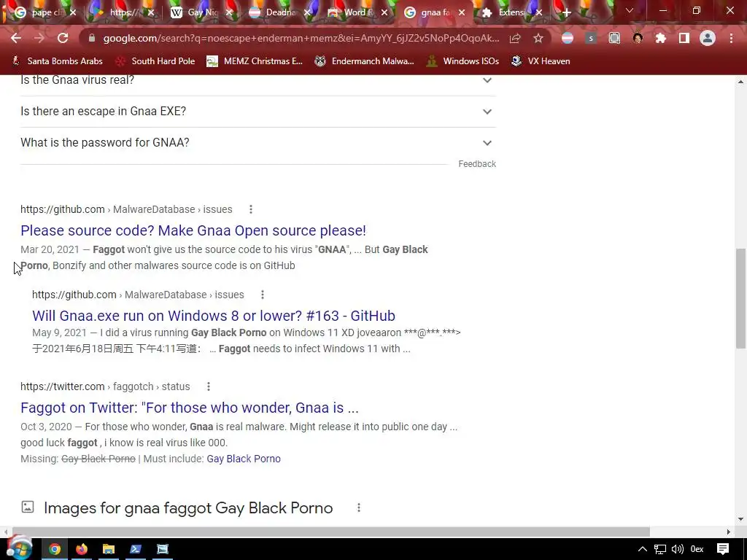Open Chrome's three-dot main menu
The height and width of the screenshot is (560, 747).
(731, 38)
